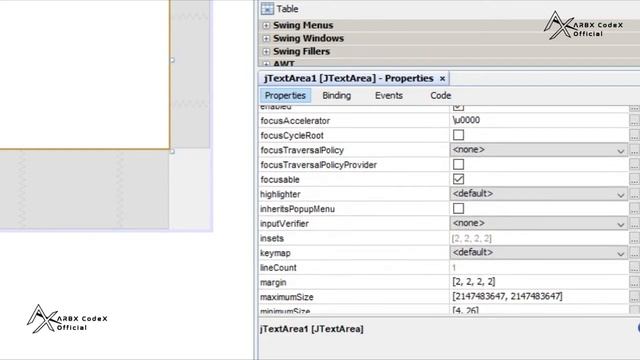Image resolution: width=640 pixels, height=360 pixels.
Task: Open the Binding tab
Action: click(x=336, y=96)
